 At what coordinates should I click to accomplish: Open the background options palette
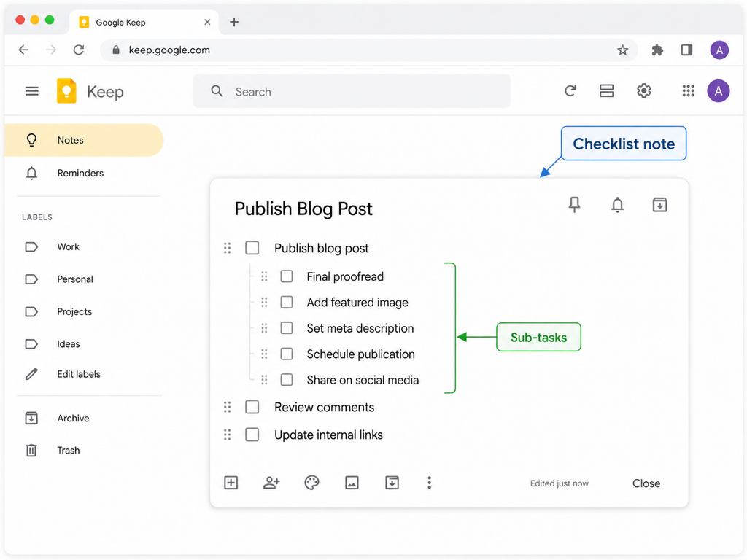click(311, 483)
